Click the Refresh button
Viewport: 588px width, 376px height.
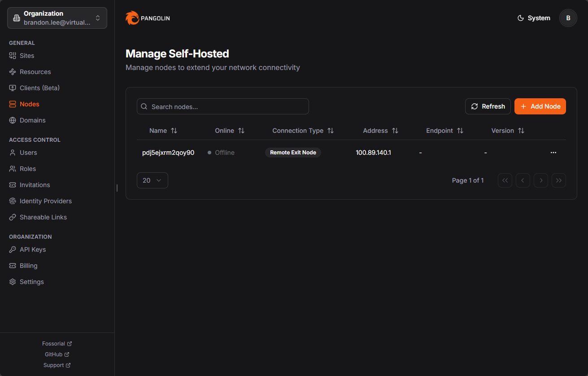coord(488,106)
